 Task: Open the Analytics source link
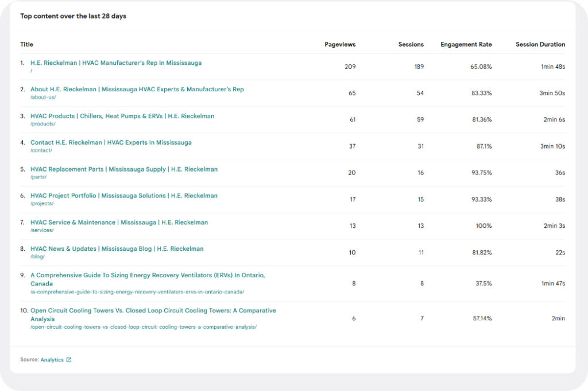52,360
